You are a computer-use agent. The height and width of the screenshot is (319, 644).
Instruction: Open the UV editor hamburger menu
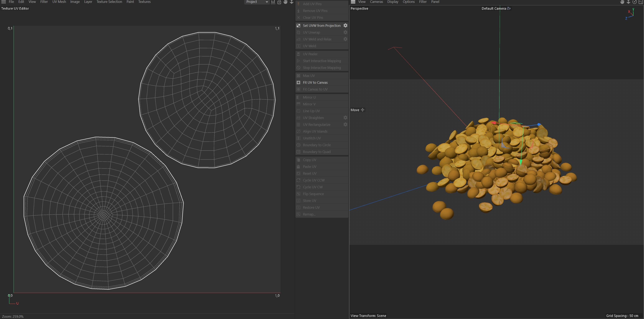coord(4,2)
